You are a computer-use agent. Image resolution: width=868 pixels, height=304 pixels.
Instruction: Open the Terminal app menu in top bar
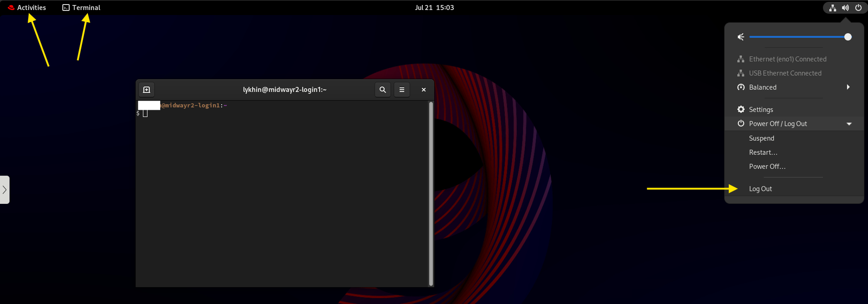(x=81, y=7)
